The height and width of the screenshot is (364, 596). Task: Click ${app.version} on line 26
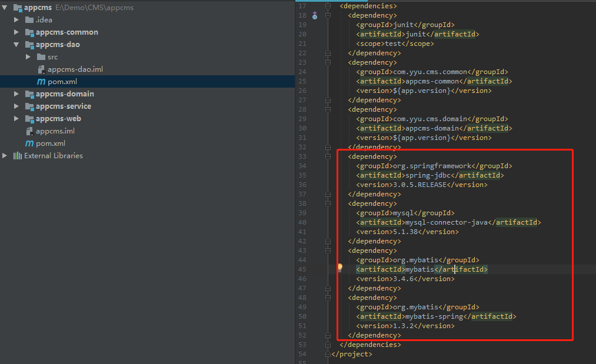pos(422,91)
